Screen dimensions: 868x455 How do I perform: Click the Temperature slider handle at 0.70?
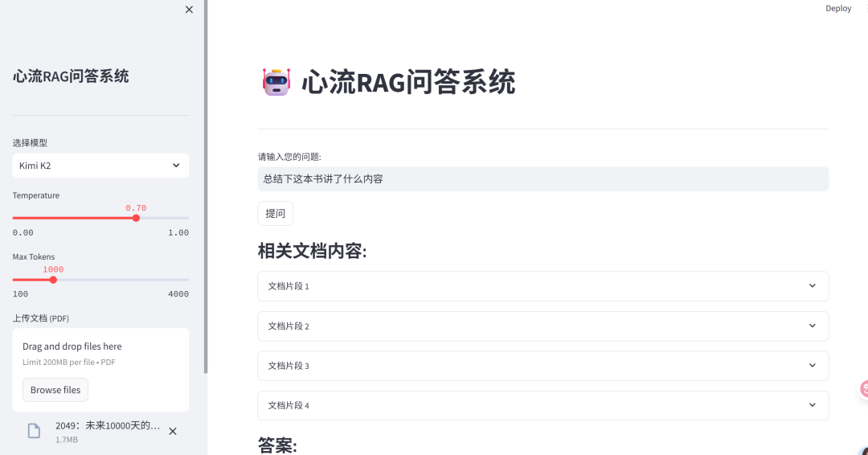[136, 218]
